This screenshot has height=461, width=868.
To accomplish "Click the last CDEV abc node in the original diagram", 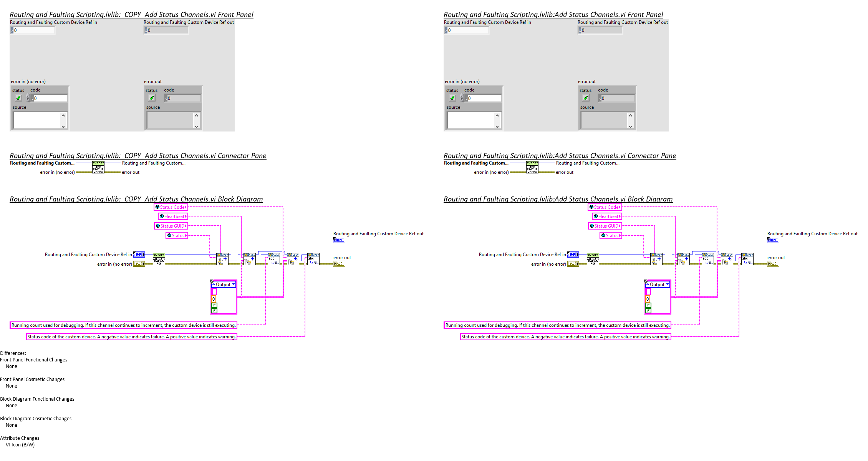I will click(747, 259).
